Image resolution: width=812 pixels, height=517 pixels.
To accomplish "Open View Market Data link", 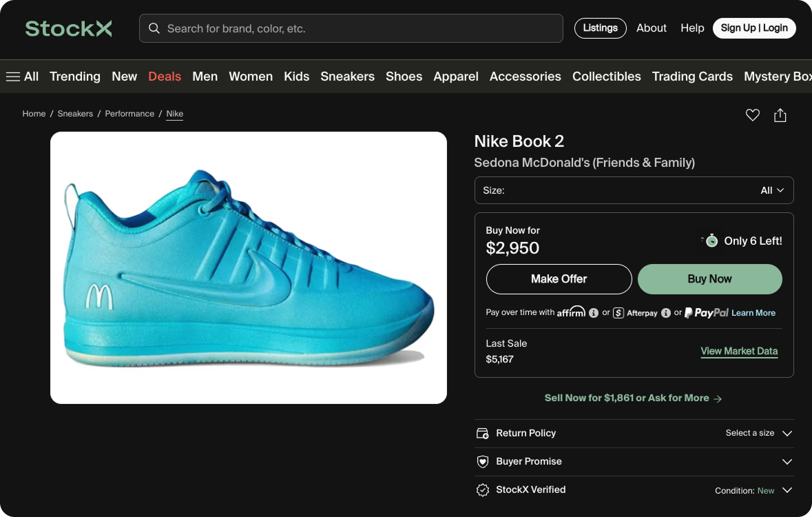I will [x=739, y=351].
